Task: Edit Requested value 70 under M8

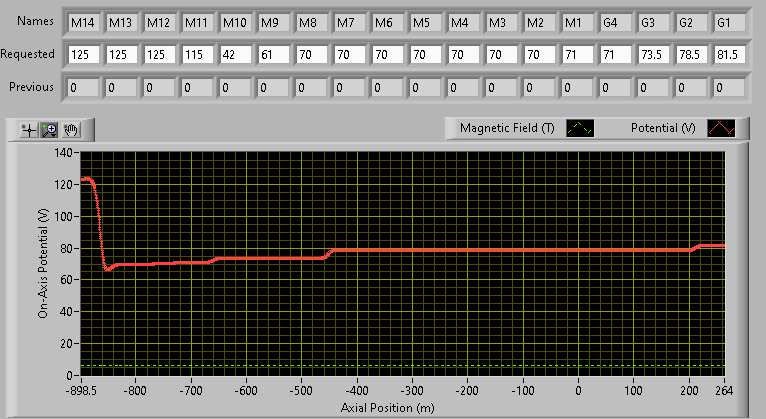Action: point(312,55)
